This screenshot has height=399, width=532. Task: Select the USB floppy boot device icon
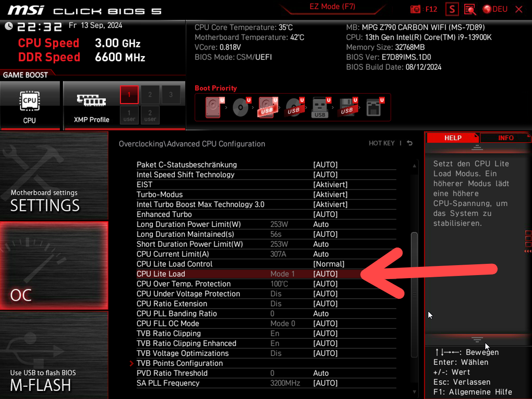point(347,107)
